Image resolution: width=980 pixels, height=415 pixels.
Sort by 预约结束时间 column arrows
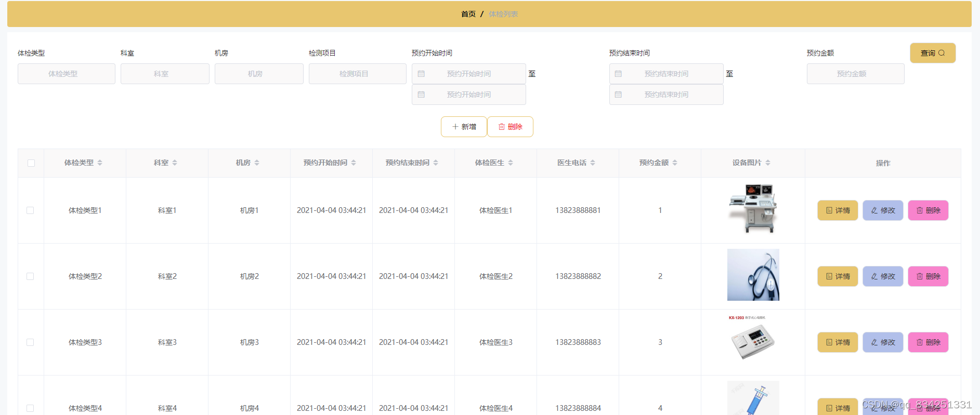click(x=436, y=163)
